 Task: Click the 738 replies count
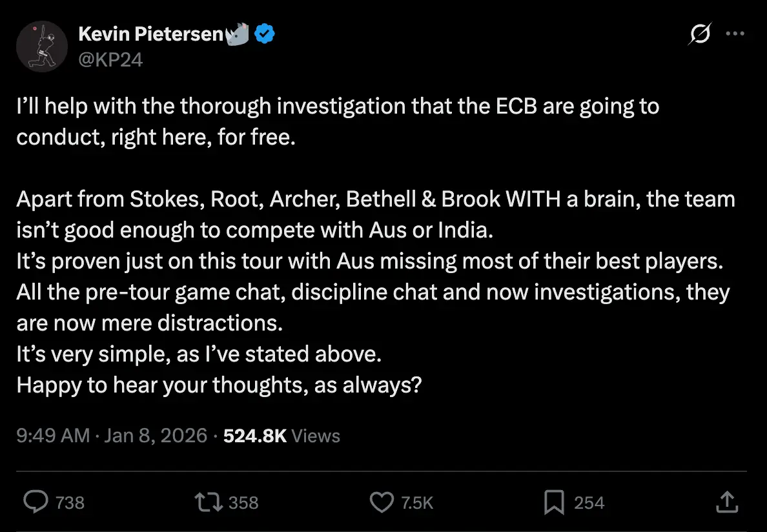point(70,502)
